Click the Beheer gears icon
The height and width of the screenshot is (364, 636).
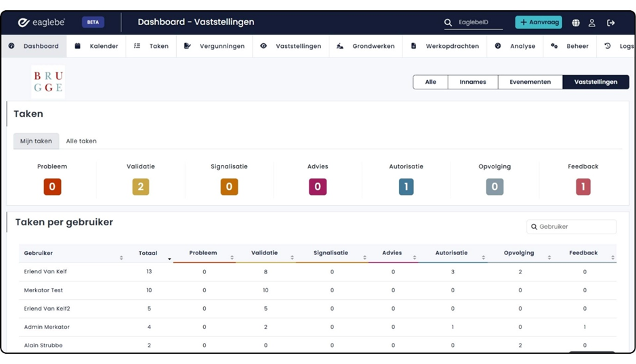click(x=554, y=46)
